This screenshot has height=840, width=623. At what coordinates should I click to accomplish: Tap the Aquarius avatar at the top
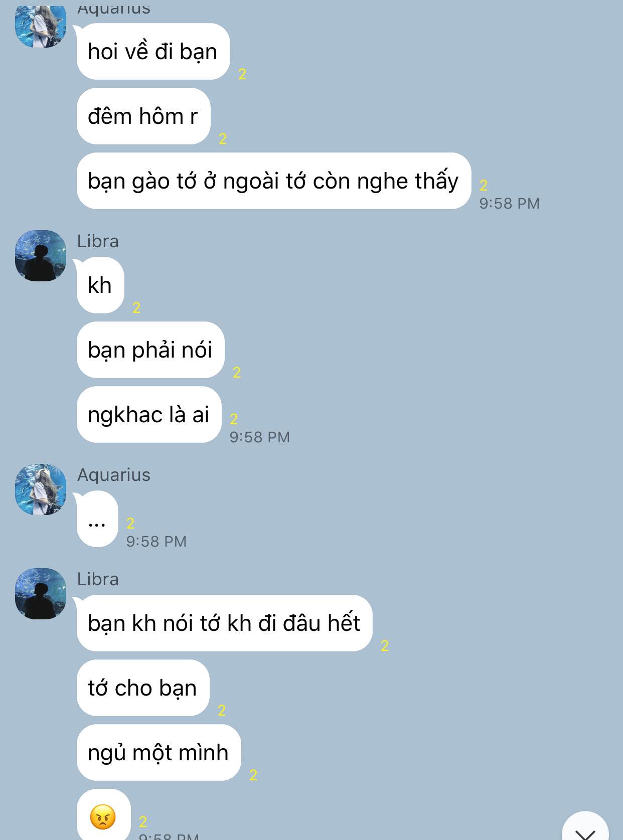click(x=41, y=26)
